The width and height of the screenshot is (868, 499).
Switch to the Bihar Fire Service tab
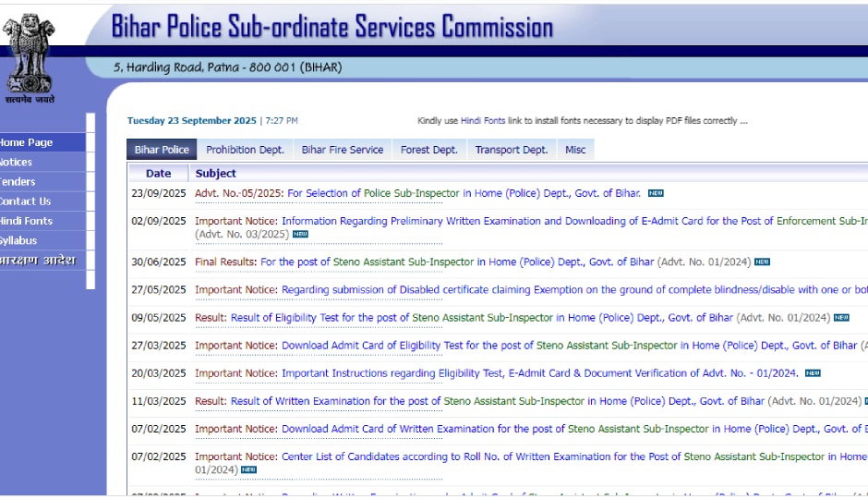(x=342, y=150)
